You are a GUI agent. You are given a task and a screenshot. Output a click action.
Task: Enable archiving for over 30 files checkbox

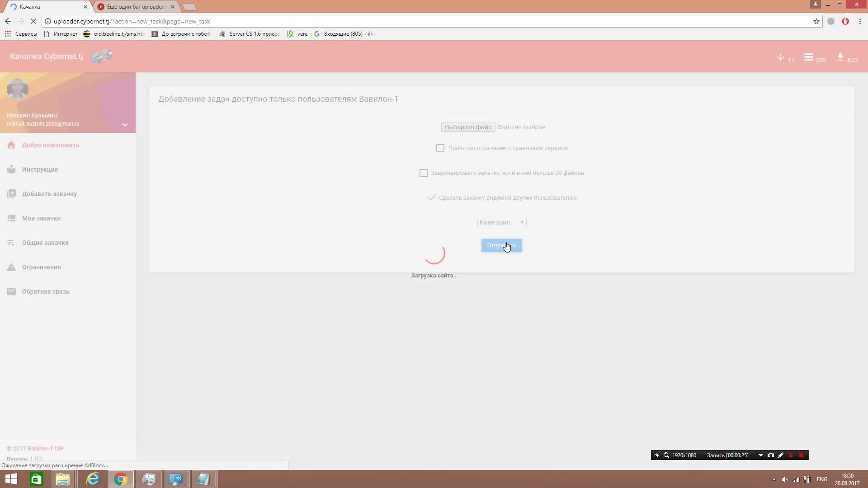tap(423, 173)
